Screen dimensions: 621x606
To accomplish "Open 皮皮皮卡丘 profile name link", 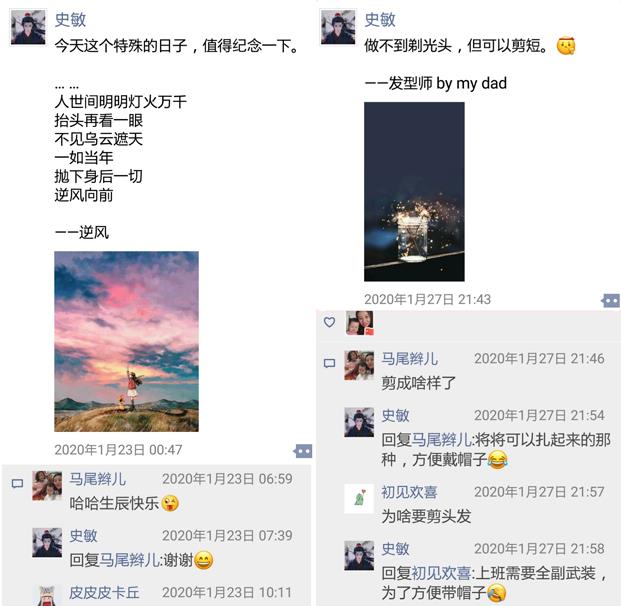I will point(104,593).
